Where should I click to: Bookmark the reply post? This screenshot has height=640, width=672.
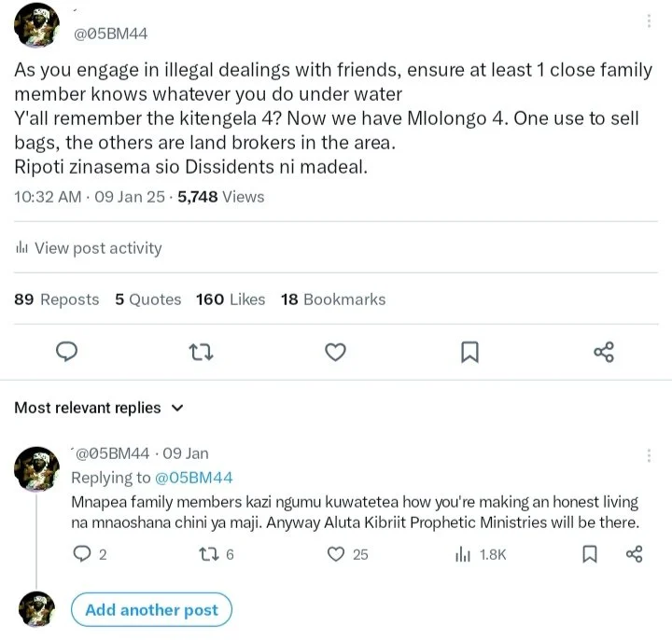[x=589, y=554]
